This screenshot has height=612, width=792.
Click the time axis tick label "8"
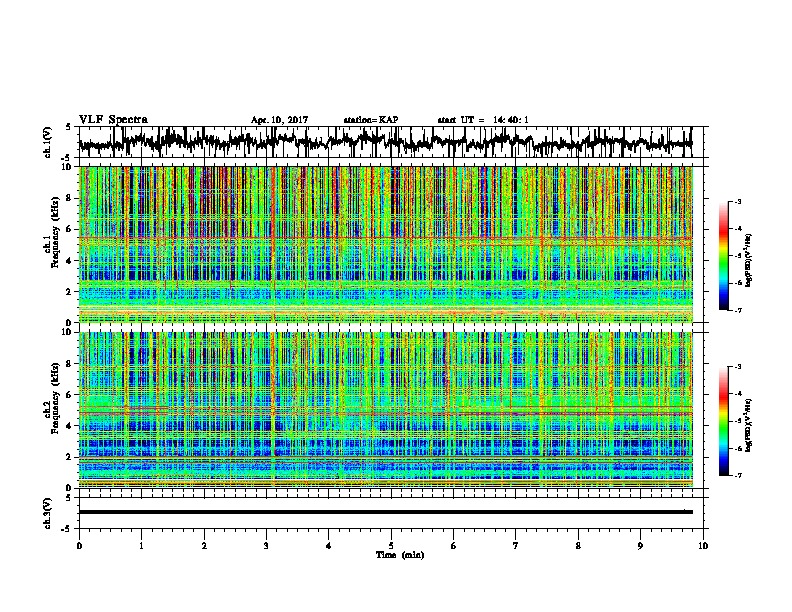[x=578, y=546]
